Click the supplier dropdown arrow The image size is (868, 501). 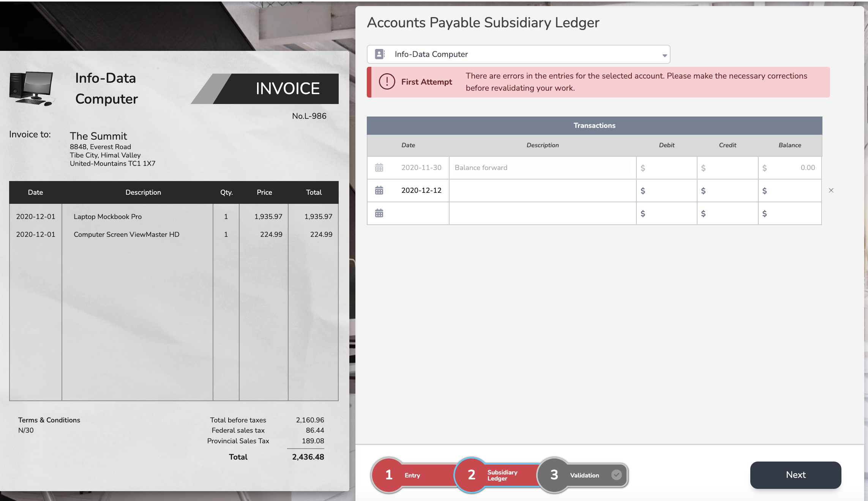click(664, 55)
